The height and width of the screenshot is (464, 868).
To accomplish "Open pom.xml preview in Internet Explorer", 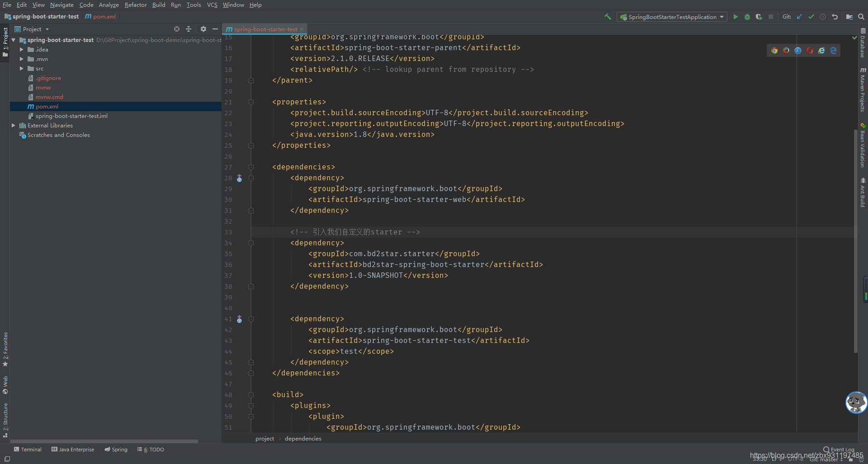I will [821, 51].
